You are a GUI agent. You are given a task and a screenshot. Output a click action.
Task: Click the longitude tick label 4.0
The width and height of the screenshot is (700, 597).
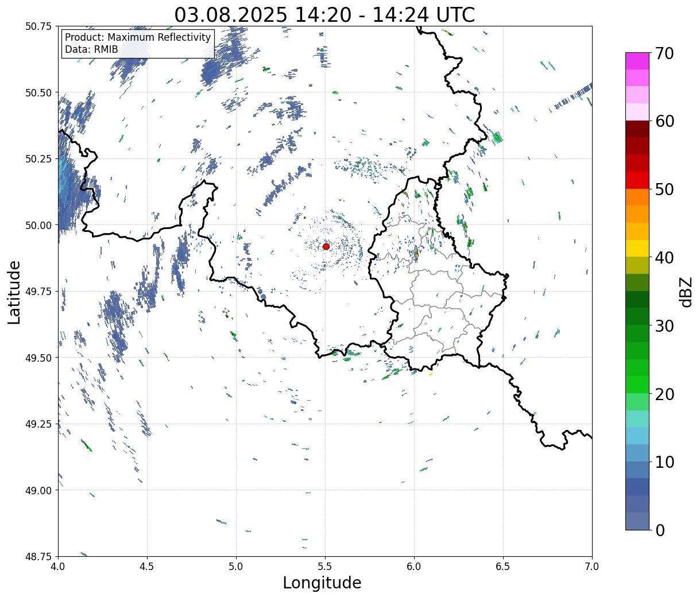(x=58, y=566)
